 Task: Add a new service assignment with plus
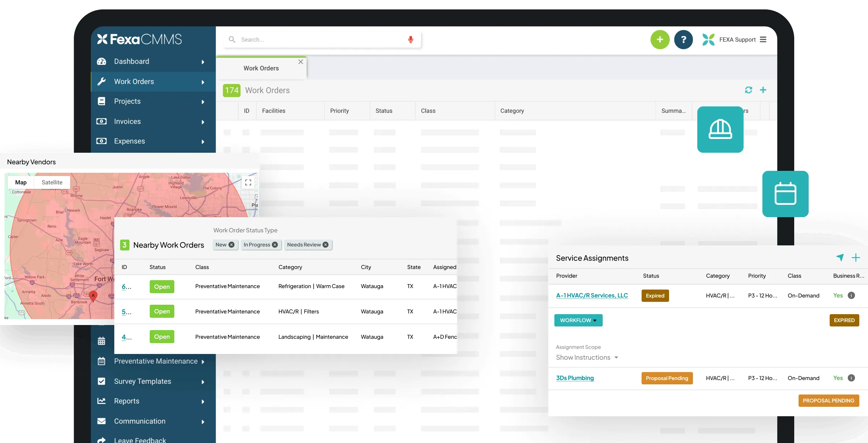tap(856, 258)
